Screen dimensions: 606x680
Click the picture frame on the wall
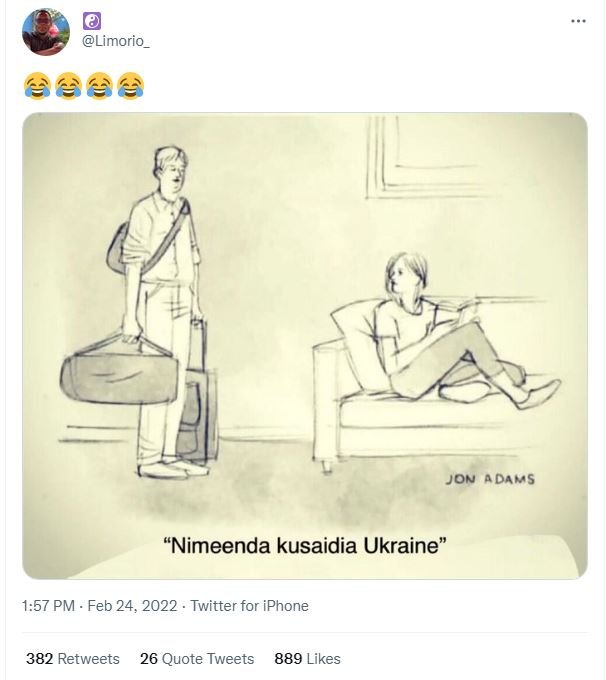pyautogui.click(x=423, y=157)
